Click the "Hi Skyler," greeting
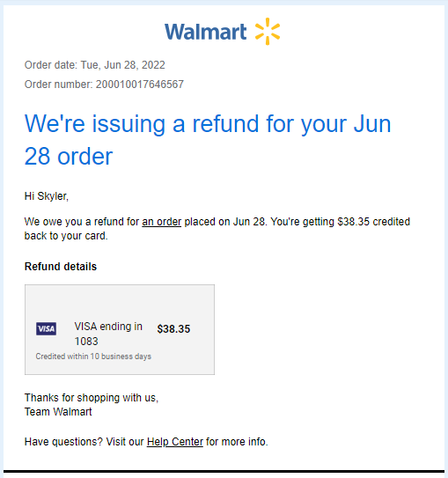Image resolution: width=448 pixels, height=478 pixels. 47,196
